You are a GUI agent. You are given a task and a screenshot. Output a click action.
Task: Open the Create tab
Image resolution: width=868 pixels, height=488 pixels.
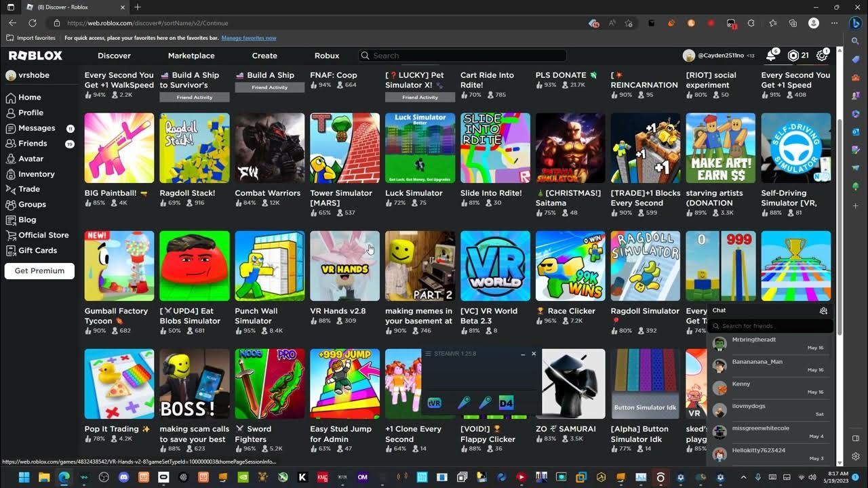point(264,56)
